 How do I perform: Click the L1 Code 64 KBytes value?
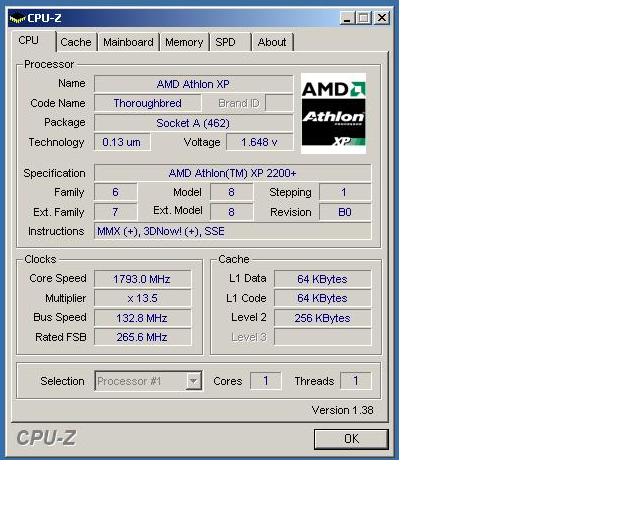pyautogui.click(x=322, y=298)
